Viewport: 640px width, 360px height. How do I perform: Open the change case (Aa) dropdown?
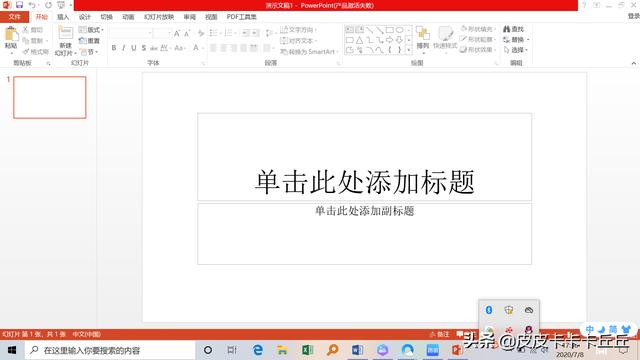pos(179,48)
